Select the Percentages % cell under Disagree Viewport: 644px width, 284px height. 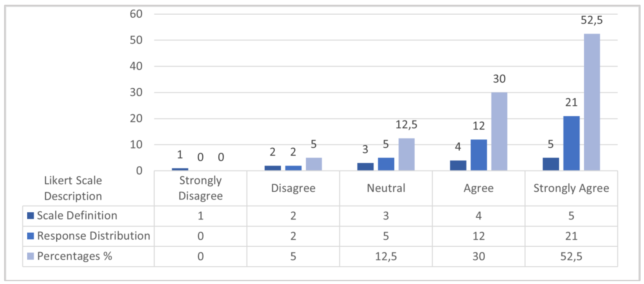[x=293, y=256]
